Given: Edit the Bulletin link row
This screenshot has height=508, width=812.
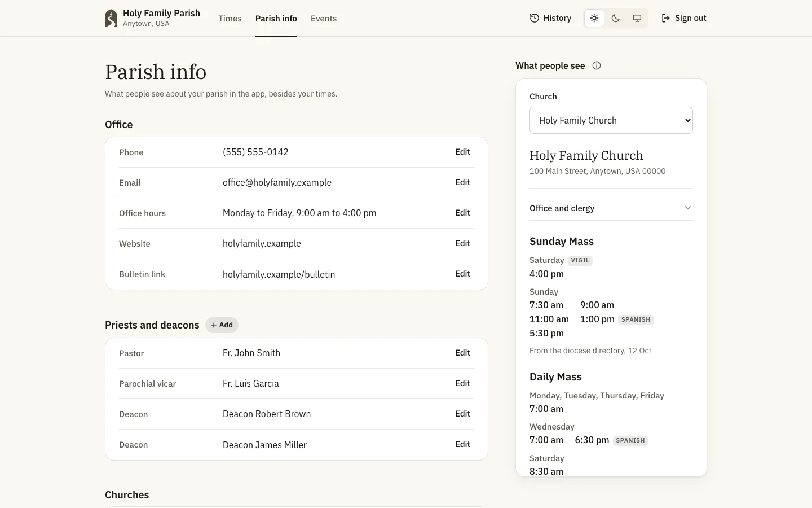Looking at the screenshot, I should click(x=462, y=274).
